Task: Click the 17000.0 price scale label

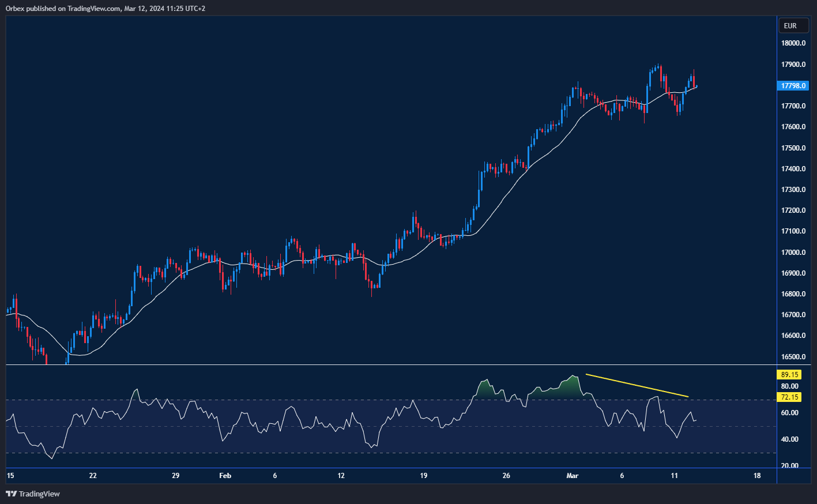Action: pos(793,253)
